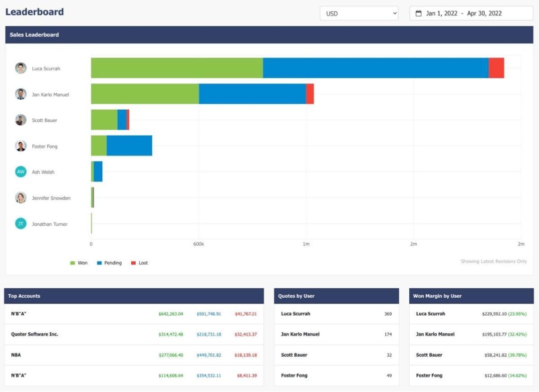539x392 pixels.
Task: Toggle the Lost legend entry
Action: pos(139,263)
